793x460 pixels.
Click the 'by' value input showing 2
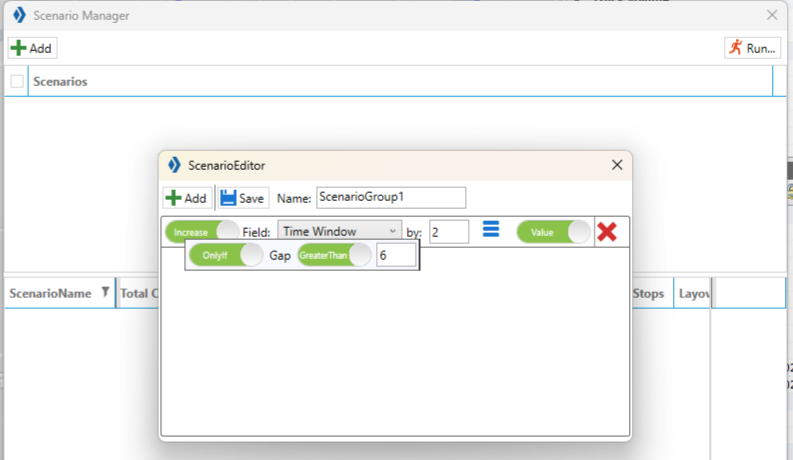(449, 232)
